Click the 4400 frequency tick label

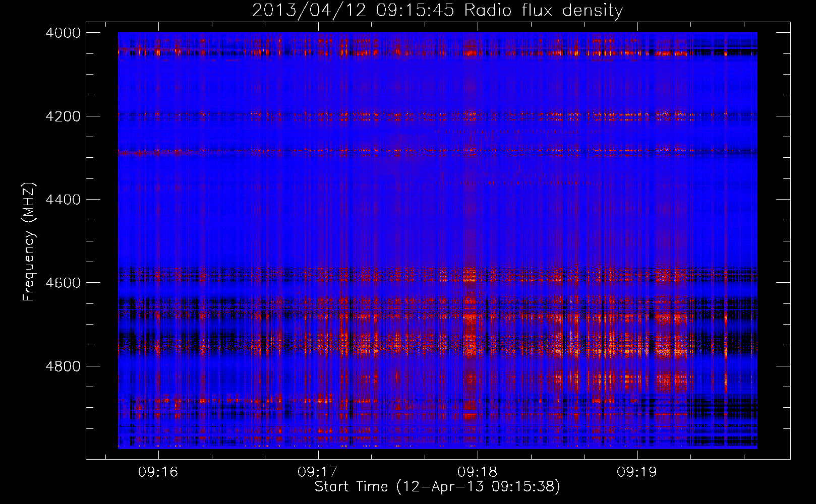coord(63,200)
